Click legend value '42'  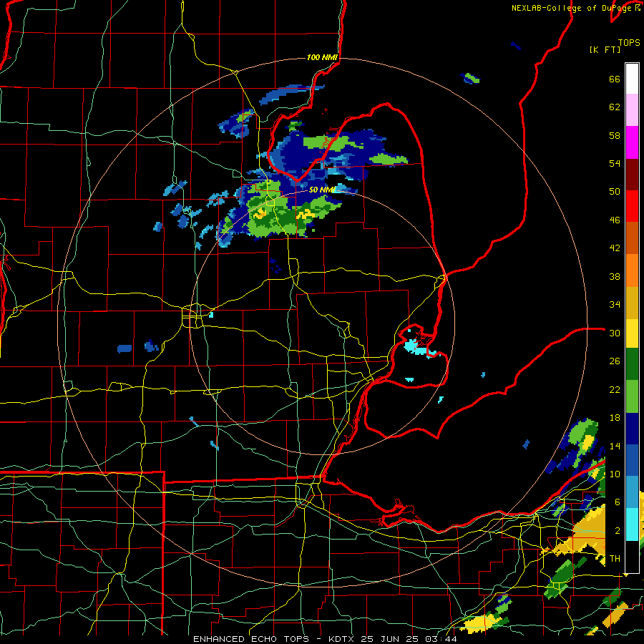point(615,248)
